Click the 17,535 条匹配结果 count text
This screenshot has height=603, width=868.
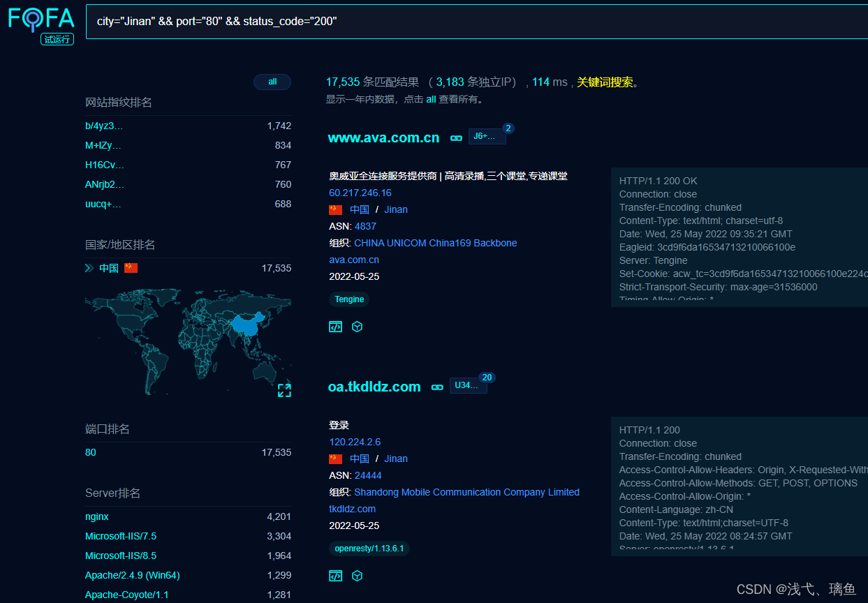(x=372, y=82)
